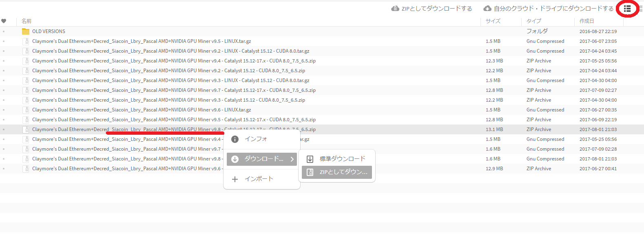Image resolution: width=644 pixels, height=236 pixels.
Task: Toggle favorite dot on v9.5 LINUX.tar.gz row
Action: point(4,41)
